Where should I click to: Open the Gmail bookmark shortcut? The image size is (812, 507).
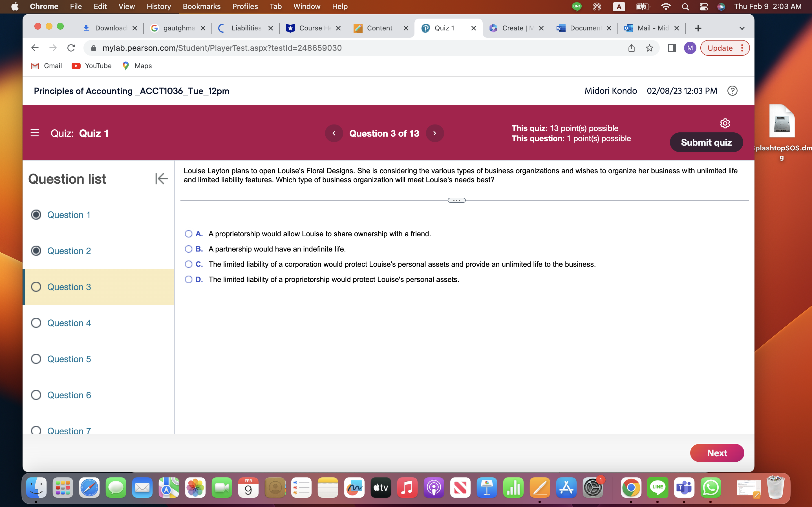point(46,66)
